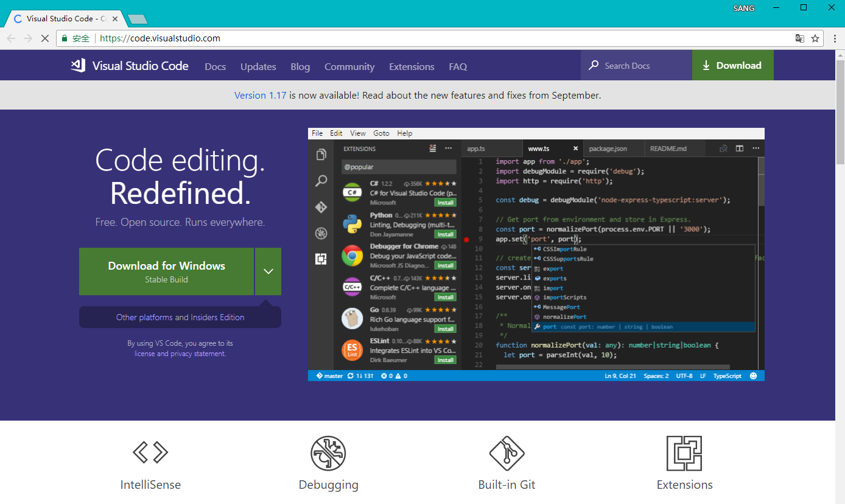Image resolution: width=845 pixels, height=504 pixels.
Task: Click the translate icon in the browser address bar
Action: click(799, 38)
